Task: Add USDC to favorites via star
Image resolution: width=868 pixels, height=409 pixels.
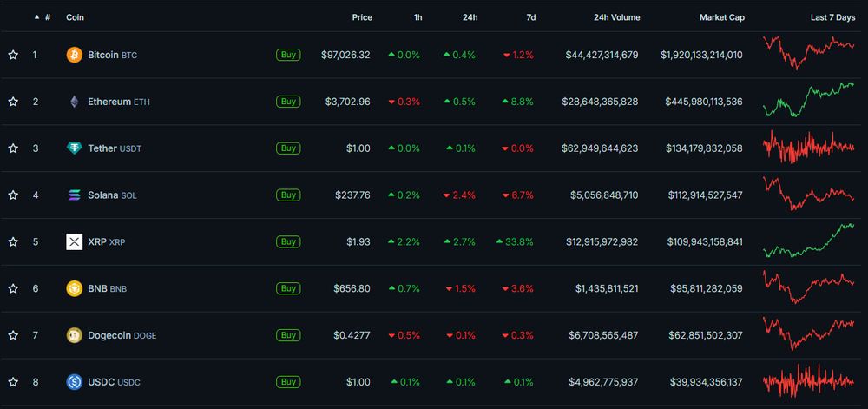Action: [x=13, y=382]
